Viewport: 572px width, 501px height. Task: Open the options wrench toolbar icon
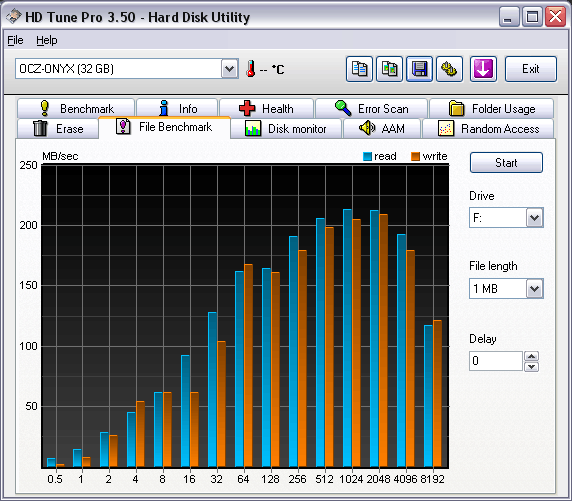tap(449, 69)
